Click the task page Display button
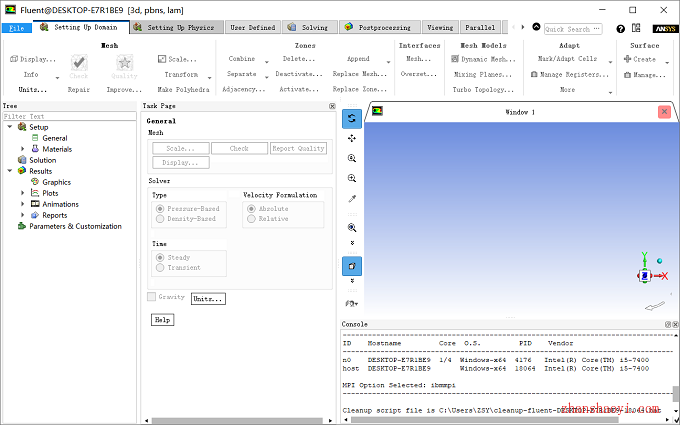The image size is (680, 425). [x=181, y=163]
